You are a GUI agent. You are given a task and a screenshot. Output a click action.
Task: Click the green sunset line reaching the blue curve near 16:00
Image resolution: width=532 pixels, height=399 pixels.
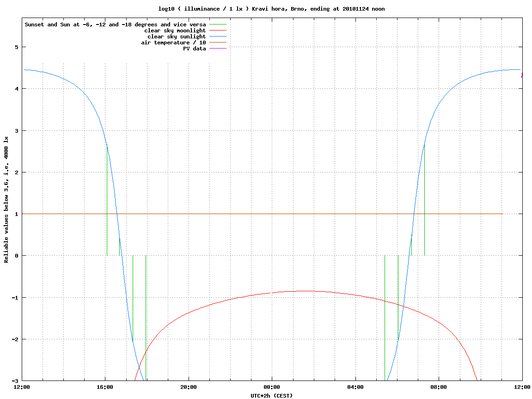coord(107,200)
